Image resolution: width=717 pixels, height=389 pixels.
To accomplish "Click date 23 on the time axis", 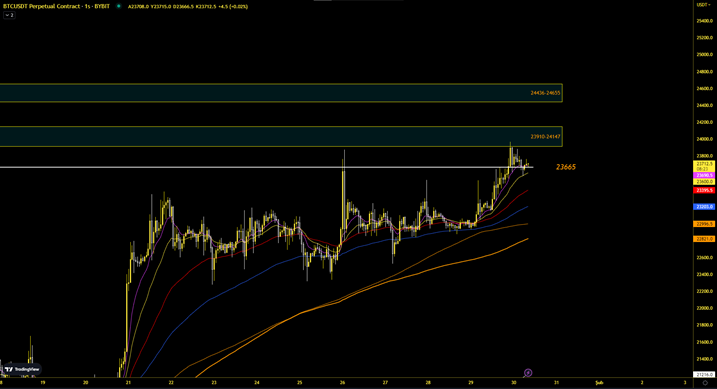I will click(214, 383).
